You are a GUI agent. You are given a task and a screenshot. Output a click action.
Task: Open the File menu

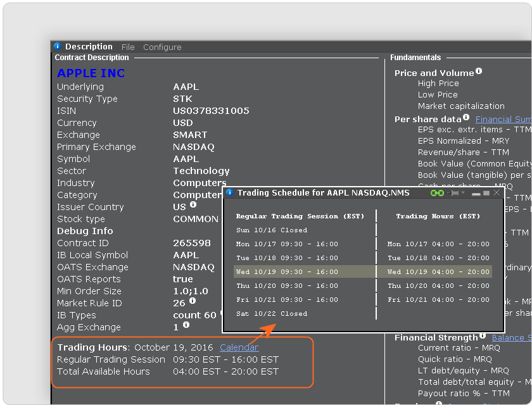coord(128,47)
